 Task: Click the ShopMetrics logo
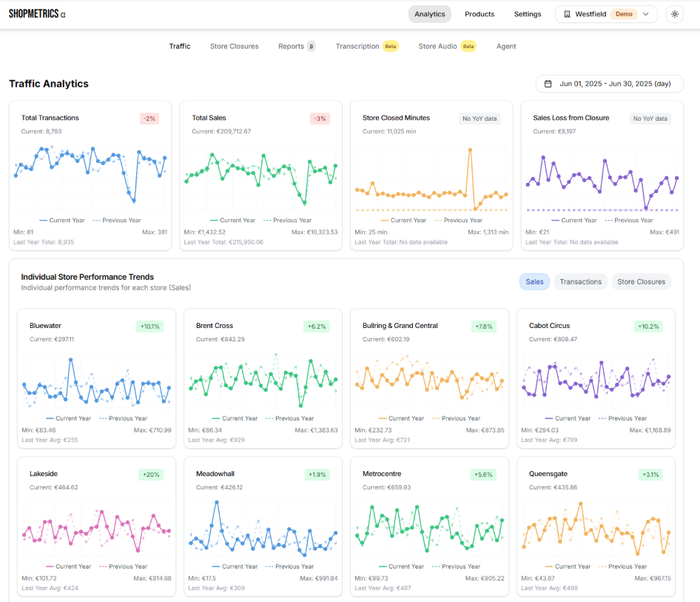(x=36, y=14)
